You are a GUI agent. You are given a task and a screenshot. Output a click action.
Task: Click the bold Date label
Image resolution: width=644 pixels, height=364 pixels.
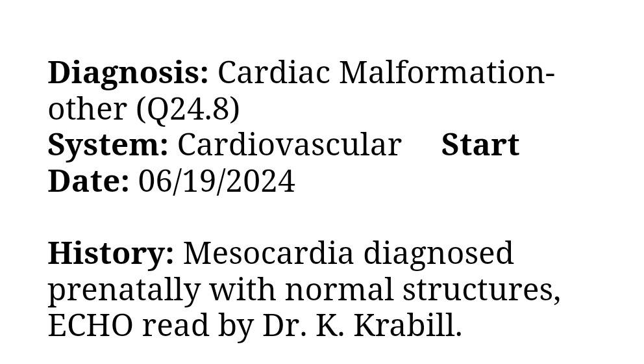tap(88, 181)
